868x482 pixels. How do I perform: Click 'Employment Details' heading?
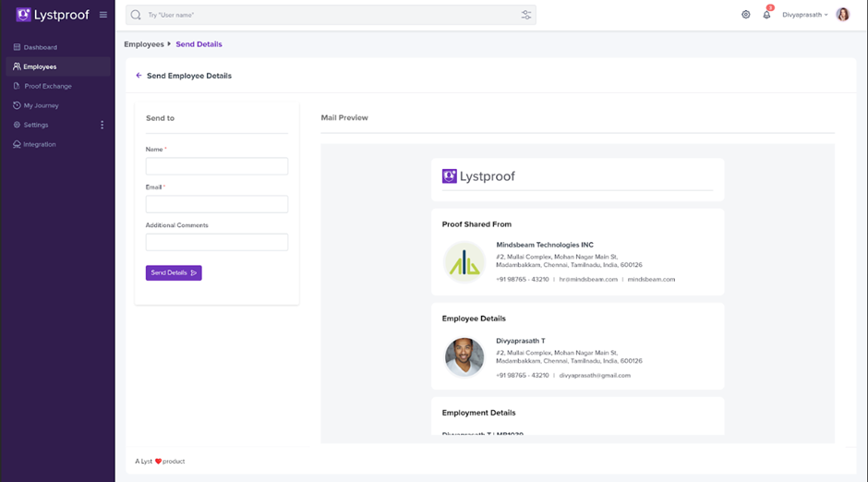478,413
